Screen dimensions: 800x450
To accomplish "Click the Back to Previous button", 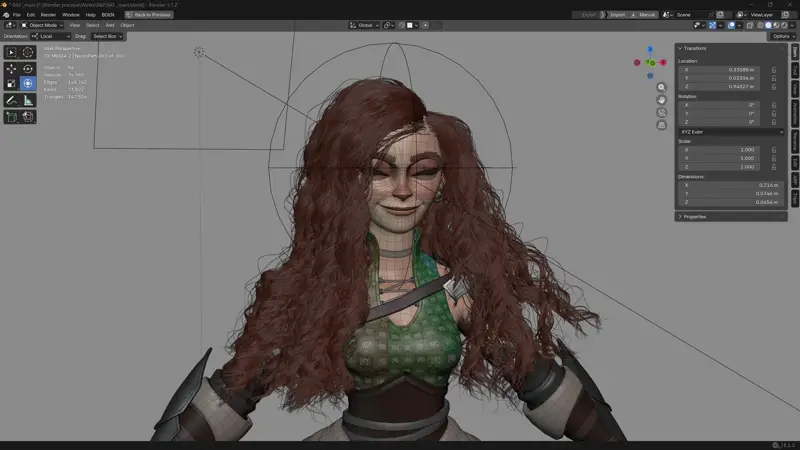I will 148,15.
